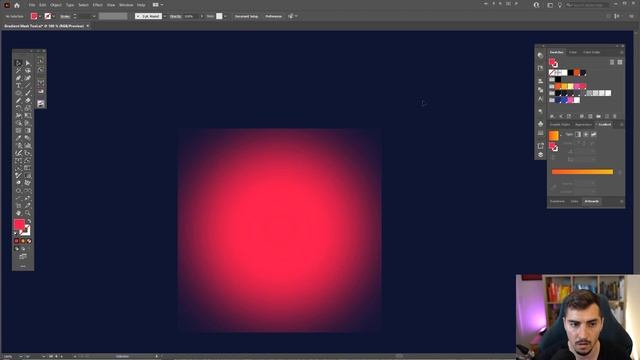Pick the orange swatch in first row
This screenshot has height=360, width=640.
(577, 73)
